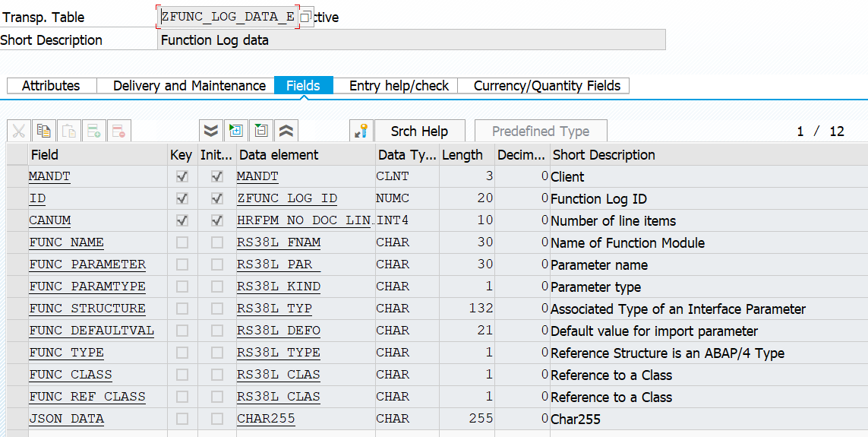Click the FUNC_REF_CLASS field name
This screenshot has height=437, width=868.
click(87, 397)
